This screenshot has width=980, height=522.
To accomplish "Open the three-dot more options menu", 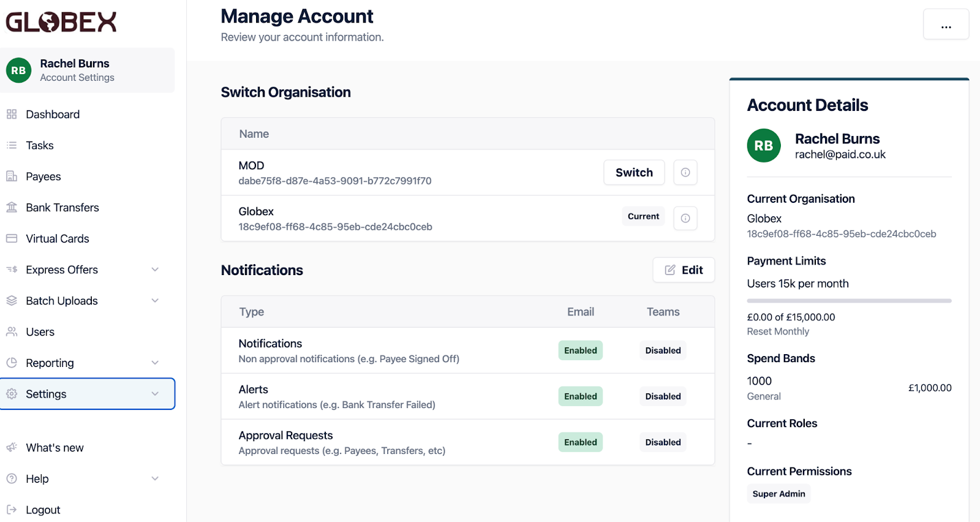I will point(946,25).
